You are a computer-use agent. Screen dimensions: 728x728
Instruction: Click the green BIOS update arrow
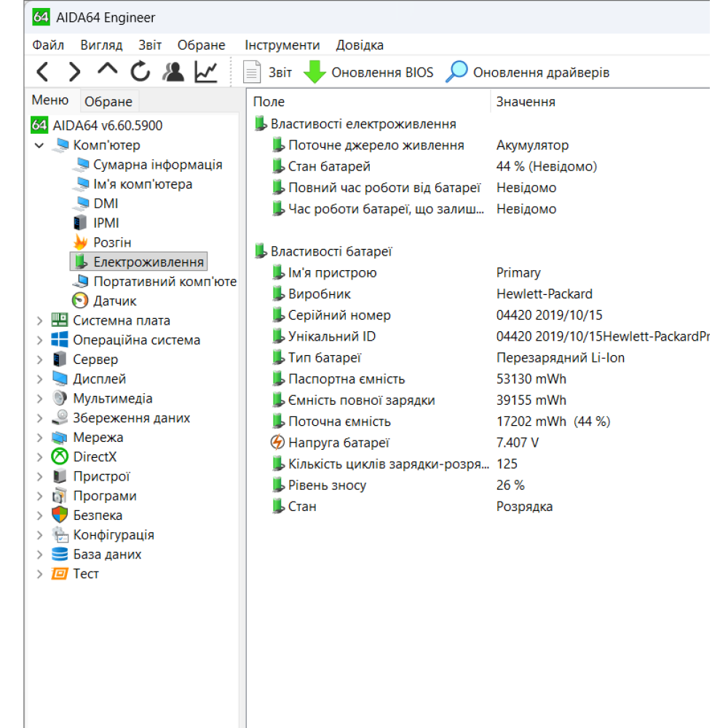(314, 72)
